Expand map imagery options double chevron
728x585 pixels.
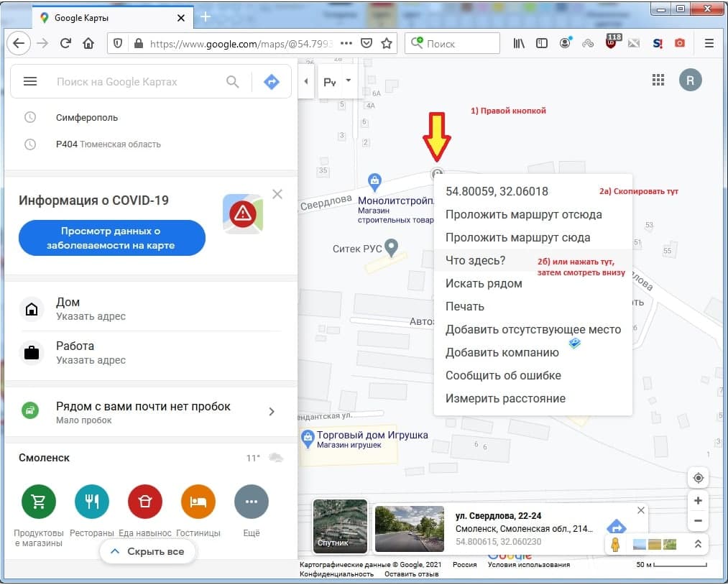[698, 544]
